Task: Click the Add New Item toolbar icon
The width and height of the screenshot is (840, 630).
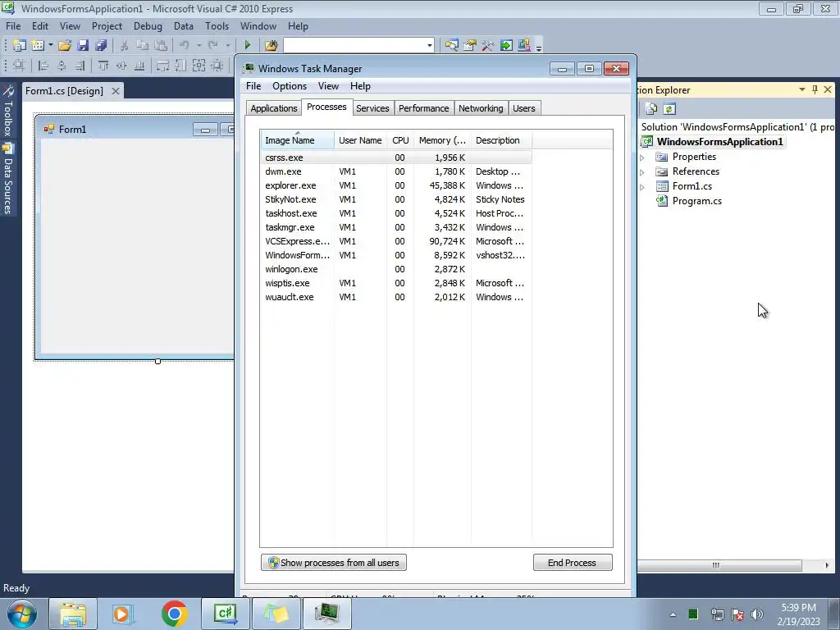Action: click(x=37, y=46)
